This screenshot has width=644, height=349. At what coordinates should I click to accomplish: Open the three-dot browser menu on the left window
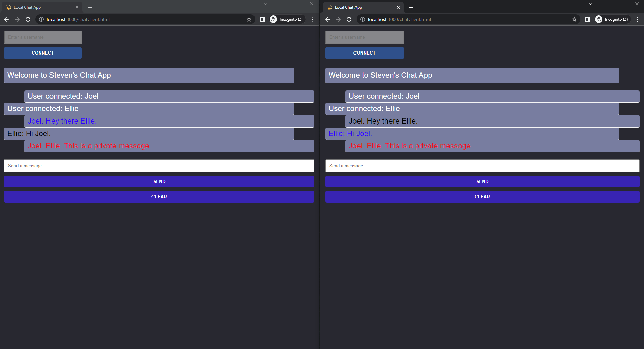(x=312, y=19)
